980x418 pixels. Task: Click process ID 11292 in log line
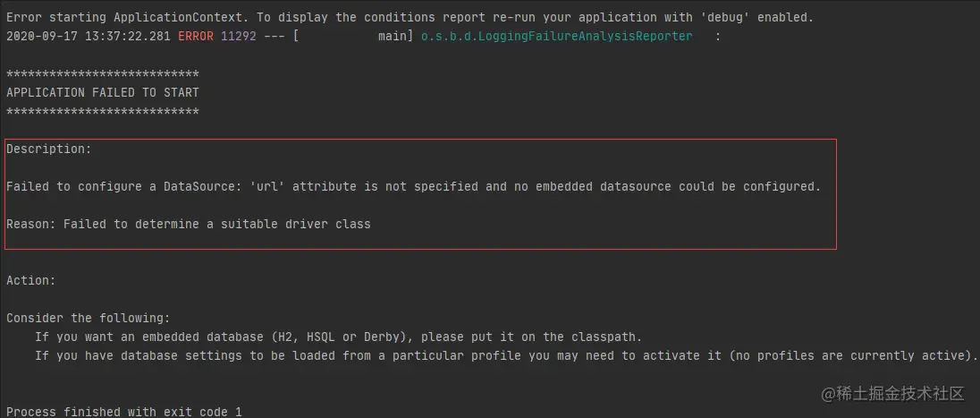[x=239, y=37]
